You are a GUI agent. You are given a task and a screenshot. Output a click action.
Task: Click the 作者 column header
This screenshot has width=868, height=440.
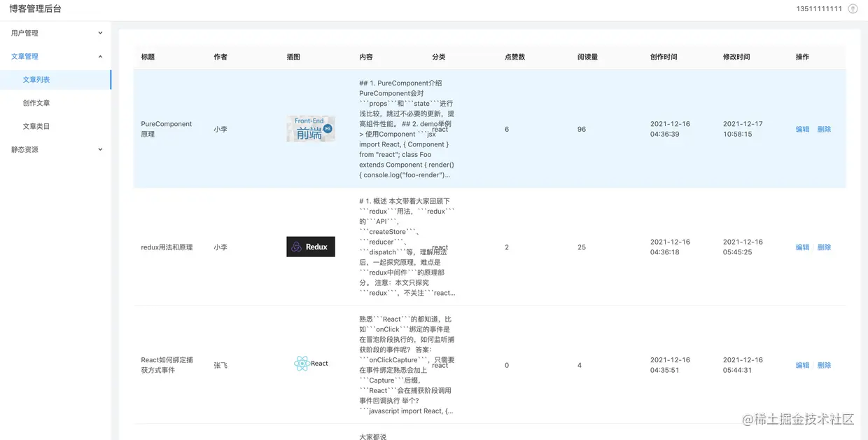click(x=220, y=57)
